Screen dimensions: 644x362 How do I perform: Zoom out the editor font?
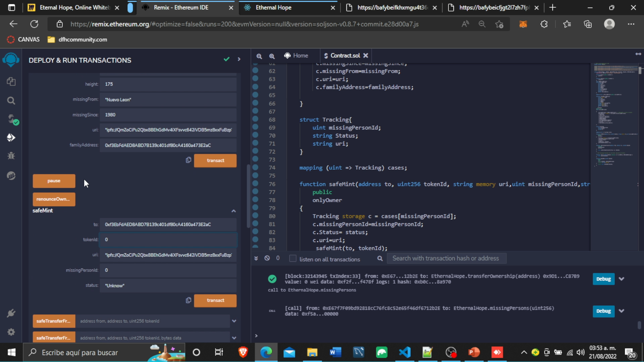coord(259,56)
